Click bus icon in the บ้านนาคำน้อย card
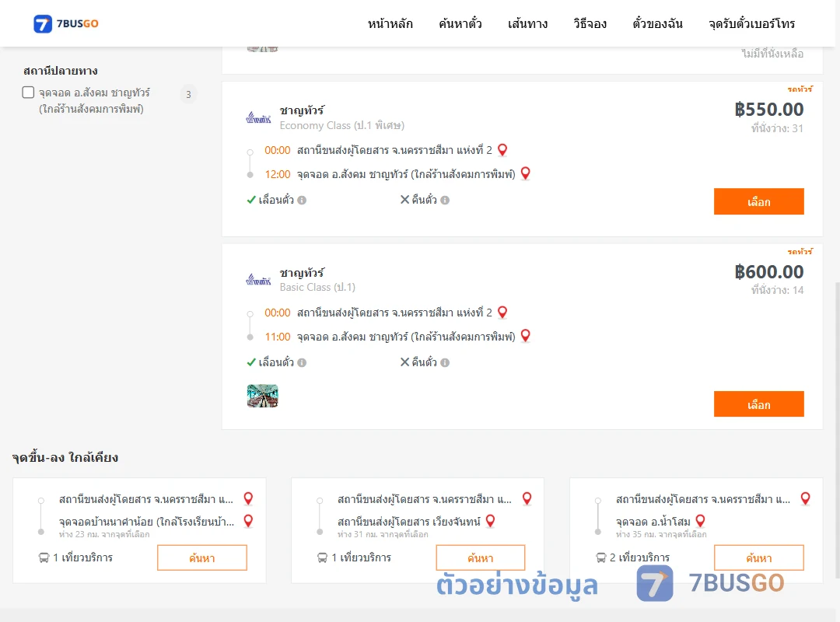 tap(44, 557)
